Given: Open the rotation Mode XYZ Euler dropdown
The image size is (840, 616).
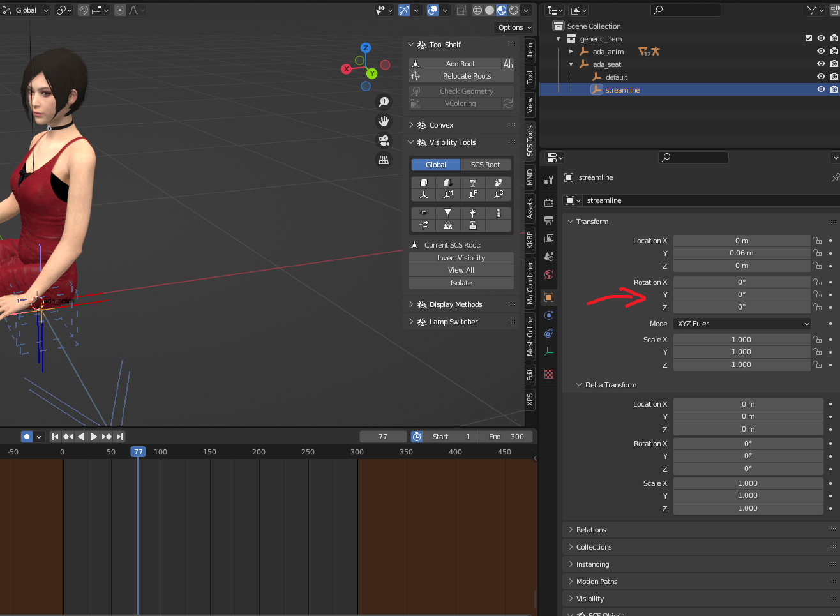Looking at the screenshot, I should pos(742,324).
